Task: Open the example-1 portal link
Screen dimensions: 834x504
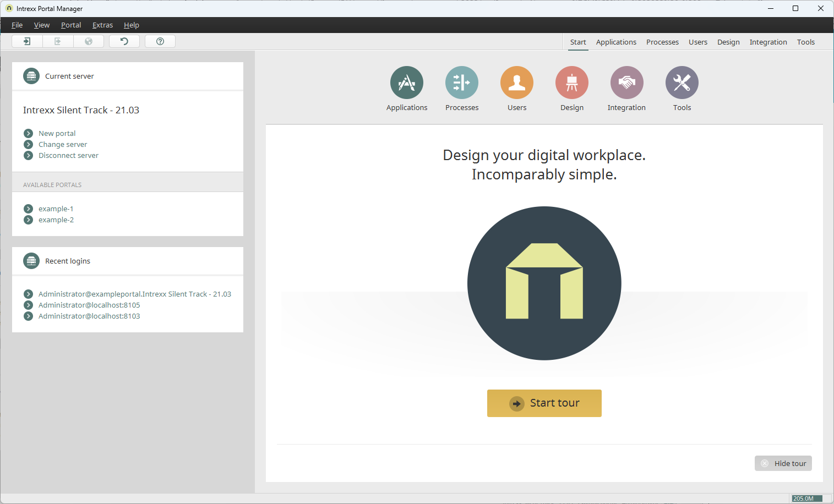Action: coord(56,209)
